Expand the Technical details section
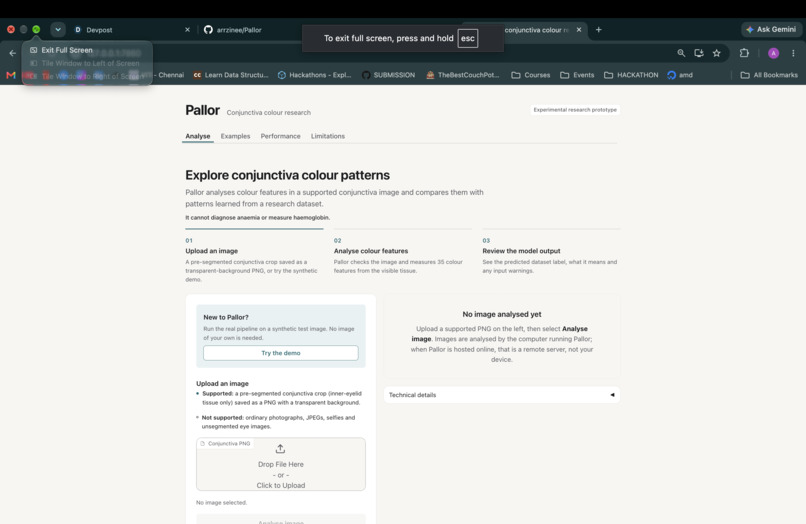Screen dimensions: 806x524 502,395
